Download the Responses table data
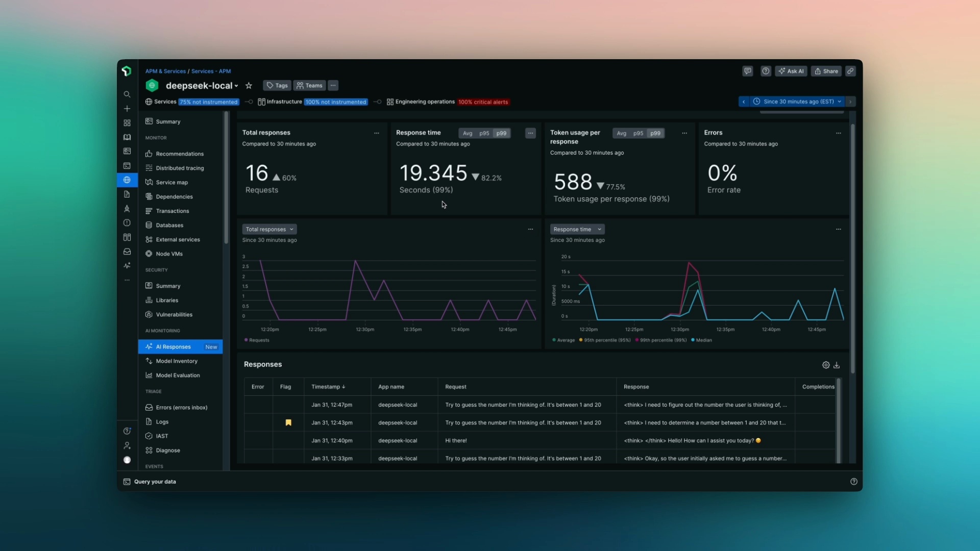 click(837, 365)
